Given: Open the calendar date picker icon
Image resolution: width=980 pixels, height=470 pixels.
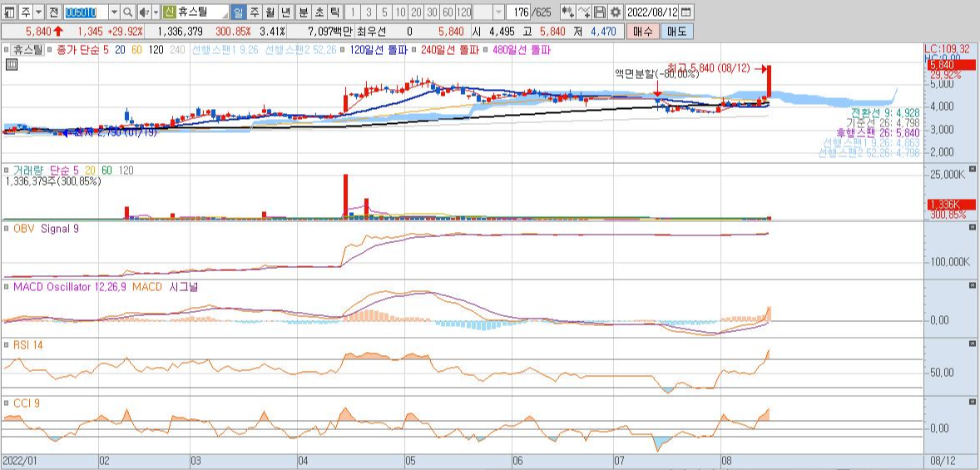Looking at the screenshot, I should point(686,12).
